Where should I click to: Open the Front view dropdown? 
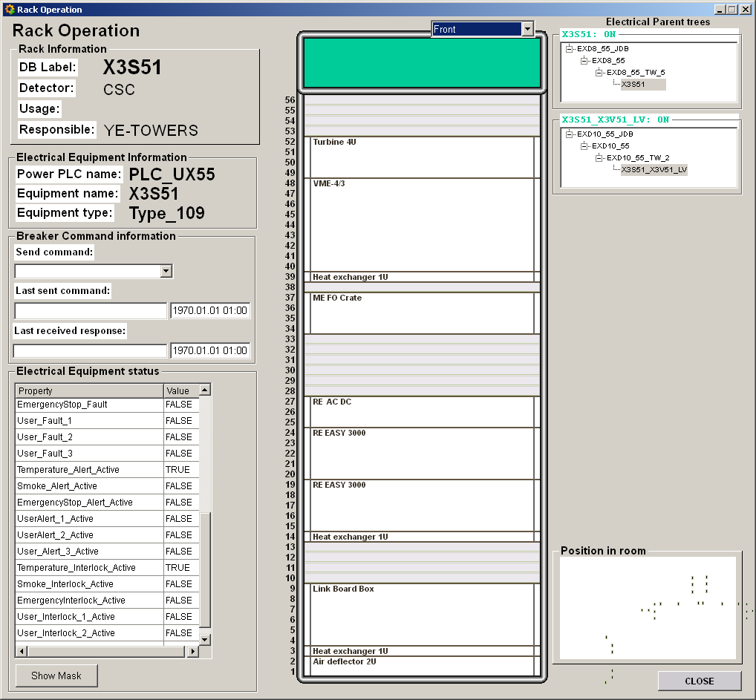pyautogui.click(x=527, y=29)
